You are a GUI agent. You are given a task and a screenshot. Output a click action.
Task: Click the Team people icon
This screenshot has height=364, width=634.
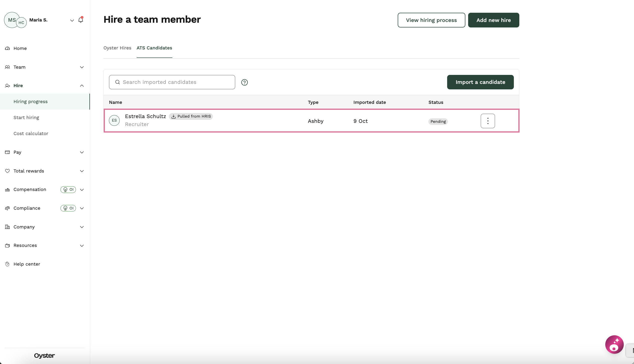7,67
